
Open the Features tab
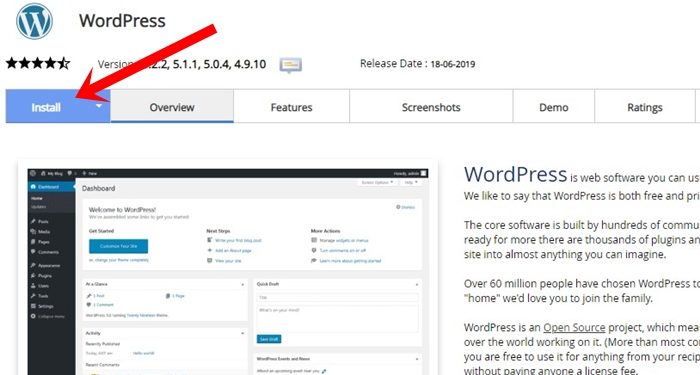coord(292,107)
